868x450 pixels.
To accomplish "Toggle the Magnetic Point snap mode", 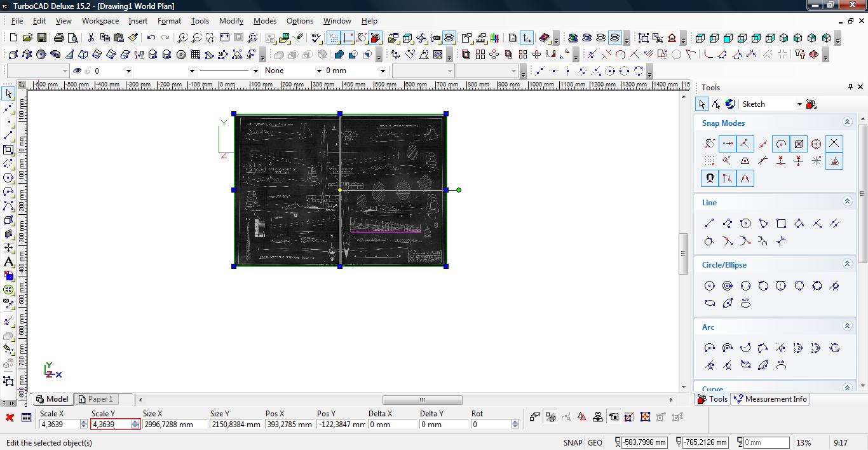I will [709, 179].
